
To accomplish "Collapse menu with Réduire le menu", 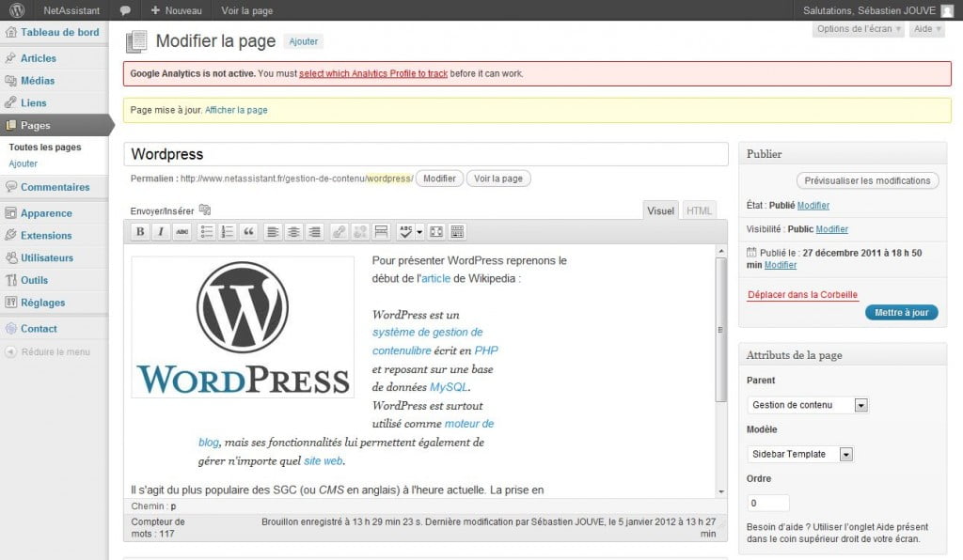I will tap(48, 352).
